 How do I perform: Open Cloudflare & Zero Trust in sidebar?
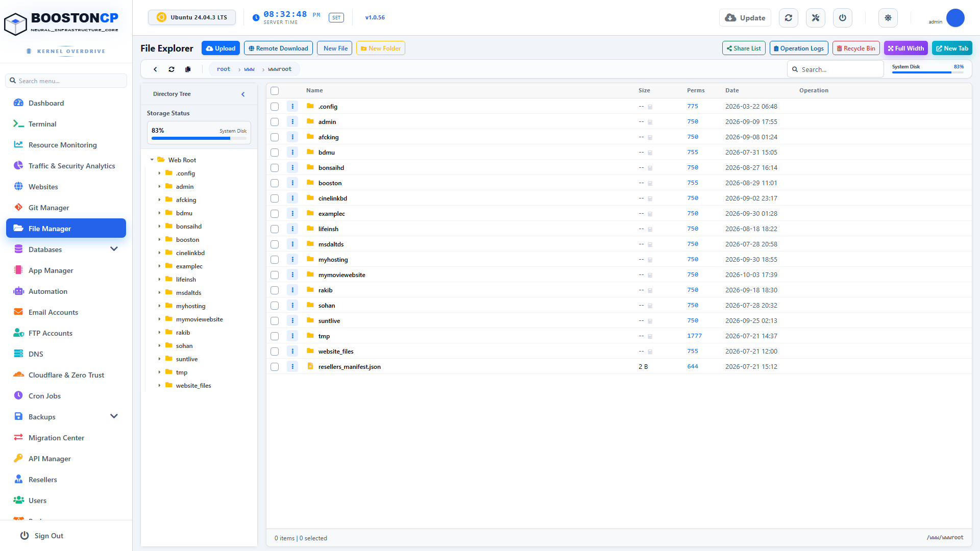click(66, 375)
